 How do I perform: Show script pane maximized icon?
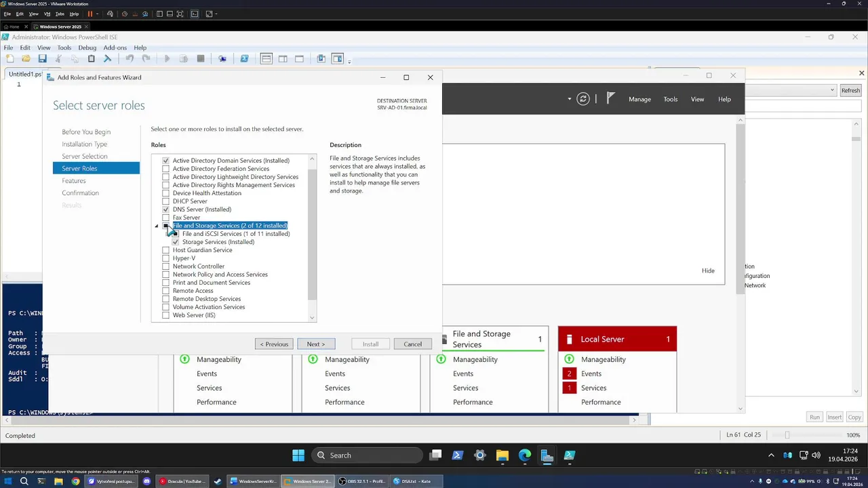tap(299, 59)
